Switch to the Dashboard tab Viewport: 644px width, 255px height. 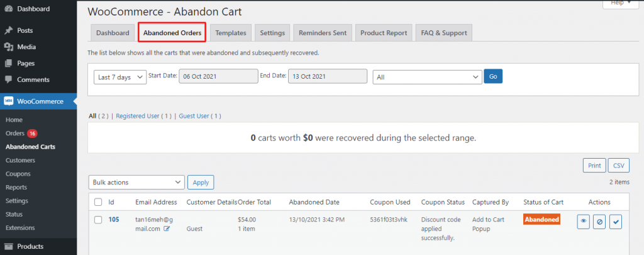(x=113, y=33)
